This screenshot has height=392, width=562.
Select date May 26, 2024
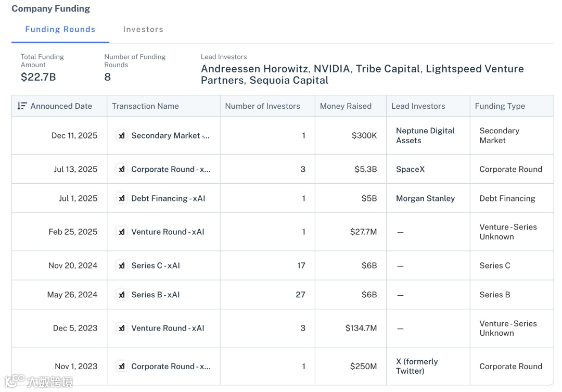72,295
